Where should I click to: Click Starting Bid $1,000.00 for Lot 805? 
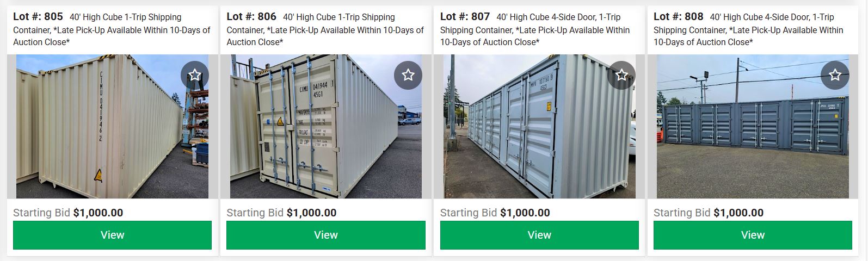68,213
